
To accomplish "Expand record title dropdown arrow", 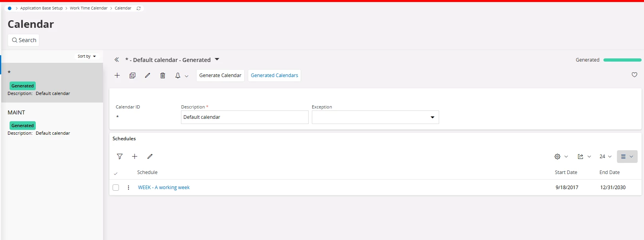I will click(x=217, y=59).
